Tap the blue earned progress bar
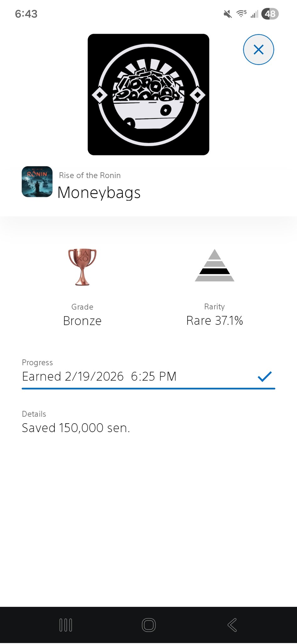Viewport: 297px width, 644px height. (x=148, y=389)
